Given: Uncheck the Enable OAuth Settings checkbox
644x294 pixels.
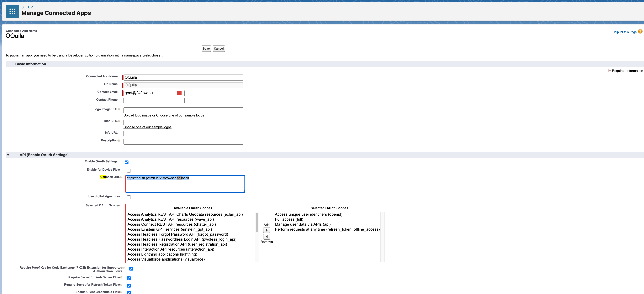Looking at the screenshot, I should (127, 162).
